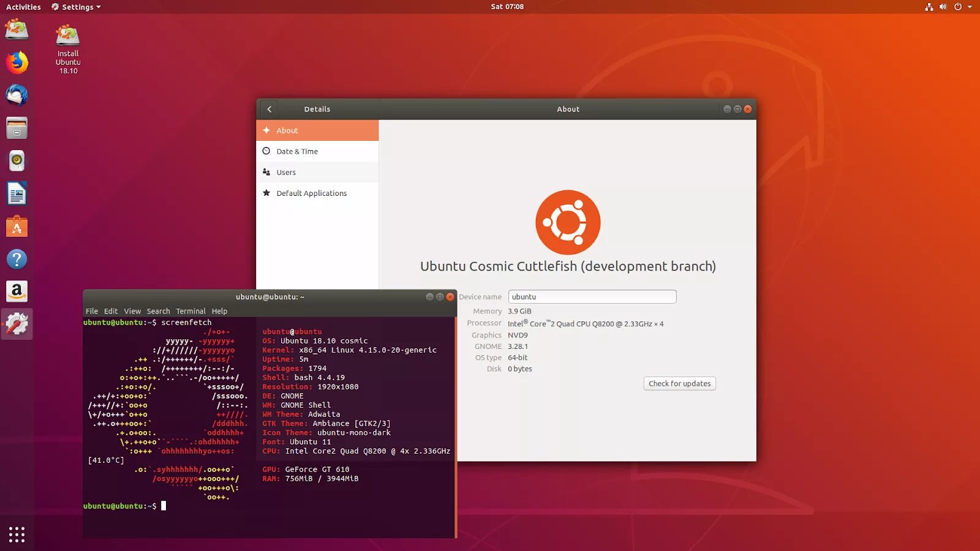The height and width of the screenshot is (551, 980).
Task: Maximize the terminal window
Action: pos(440,297)
